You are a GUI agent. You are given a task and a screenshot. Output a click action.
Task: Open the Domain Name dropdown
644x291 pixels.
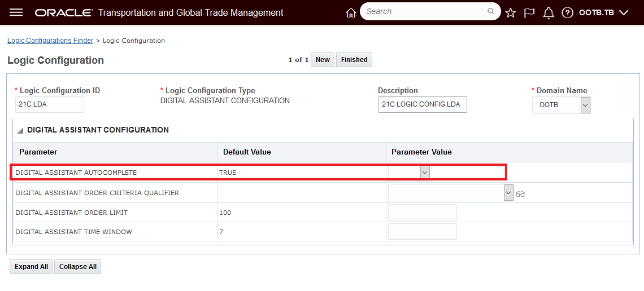tap(585, 105)
